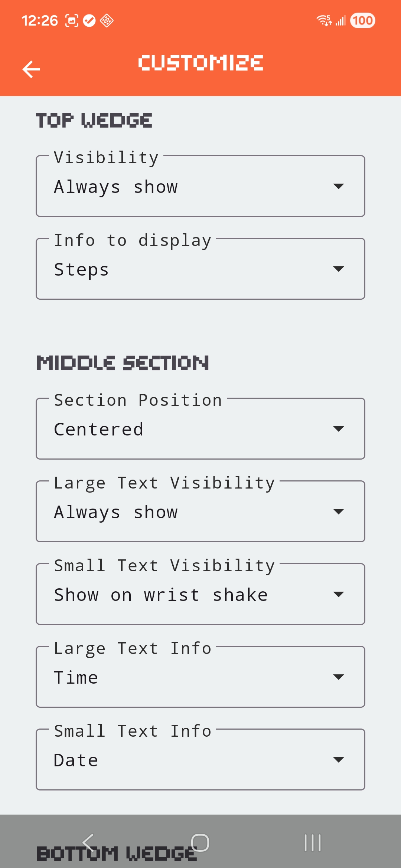Click the arrow beside Time
This screenshot has height=868, width=401.
pos(338,677)
